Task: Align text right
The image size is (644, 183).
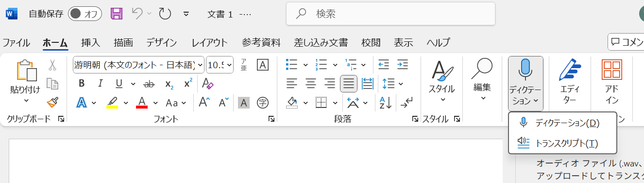Action: 330,84
